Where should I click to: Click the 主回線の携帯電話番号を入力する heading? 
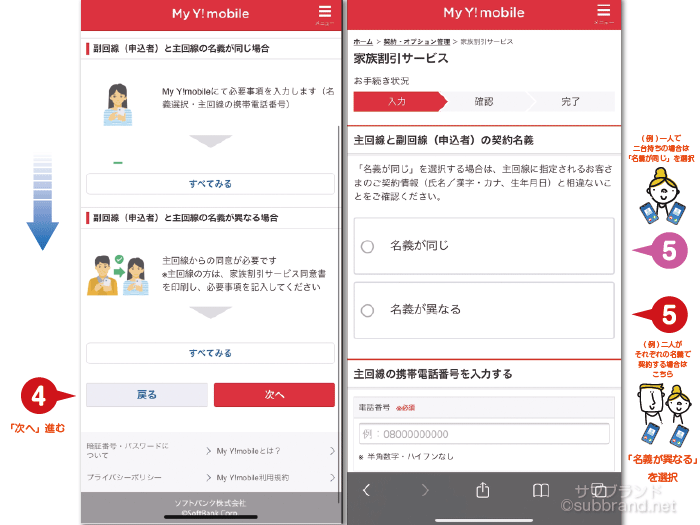tap(433, 374)
